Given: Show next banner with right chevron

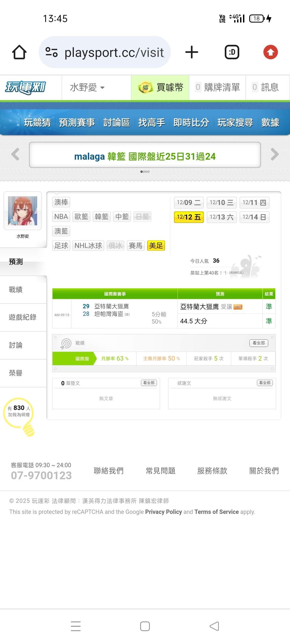Looking at the screenshot, I should 275,154.
